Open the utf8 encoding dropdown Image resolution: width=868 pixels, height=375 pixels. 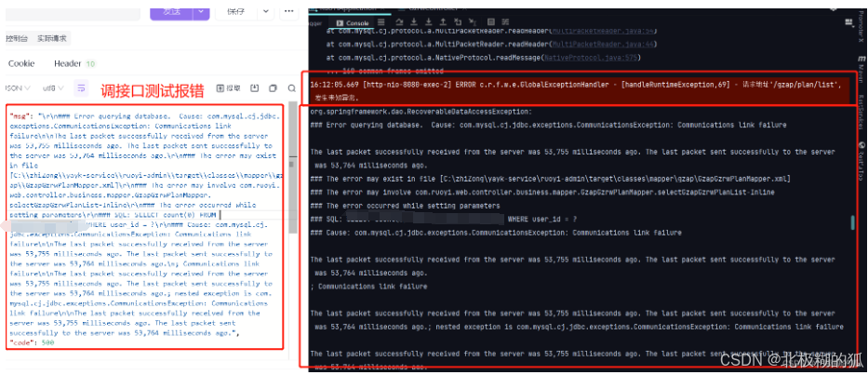coord(53,87)
